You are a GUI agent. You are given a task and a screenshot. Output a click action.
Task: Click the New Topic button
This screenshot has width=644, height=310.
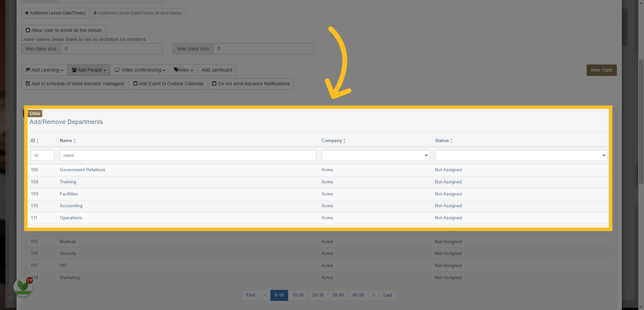pos(601,70)
